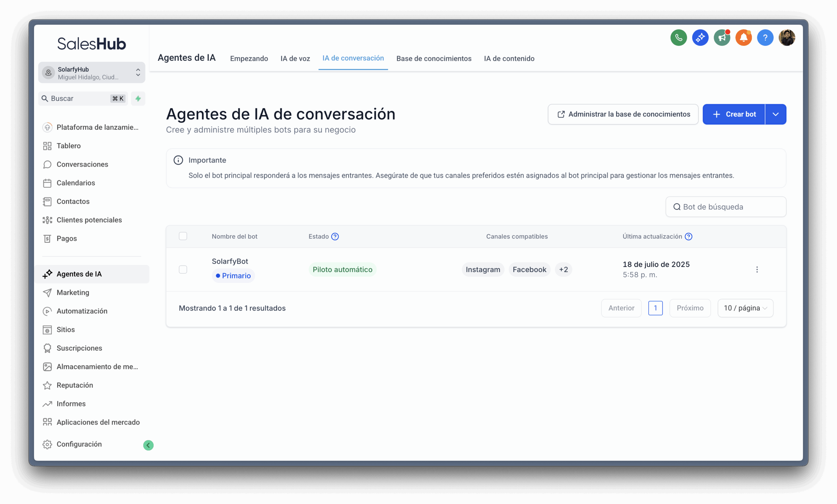Image resolution: width=837 pixels, height=504 pixels.
Task: Expand the Crear bot dropdown arrow
Action: coord(776,114)
